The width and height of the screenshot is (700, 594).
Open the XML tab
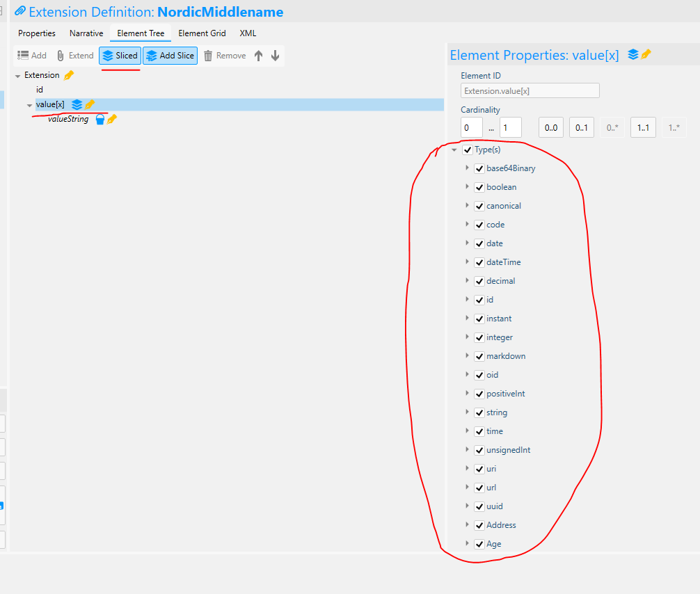click(x=248, y=33)
